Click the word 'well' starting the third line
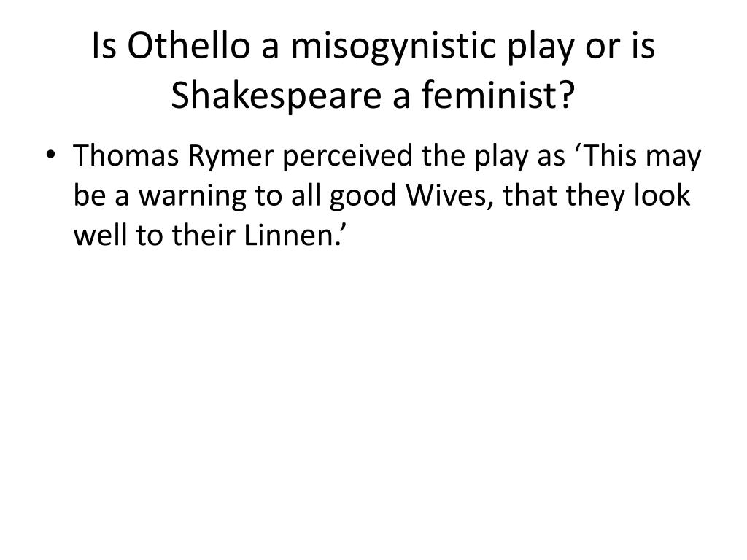Image resolution: width=747 pixels, height=560 pixels. tap(101, 235)
